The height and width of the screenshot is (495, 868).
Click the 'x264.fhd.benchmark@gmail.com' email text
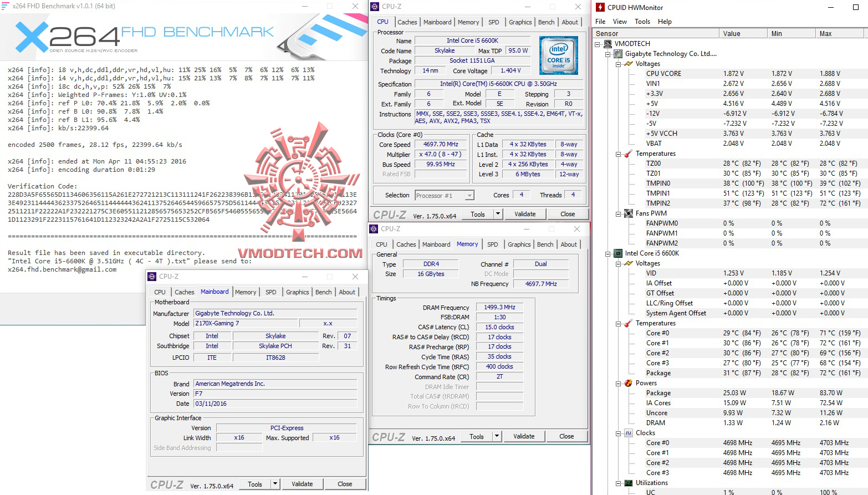coord(62,269)
